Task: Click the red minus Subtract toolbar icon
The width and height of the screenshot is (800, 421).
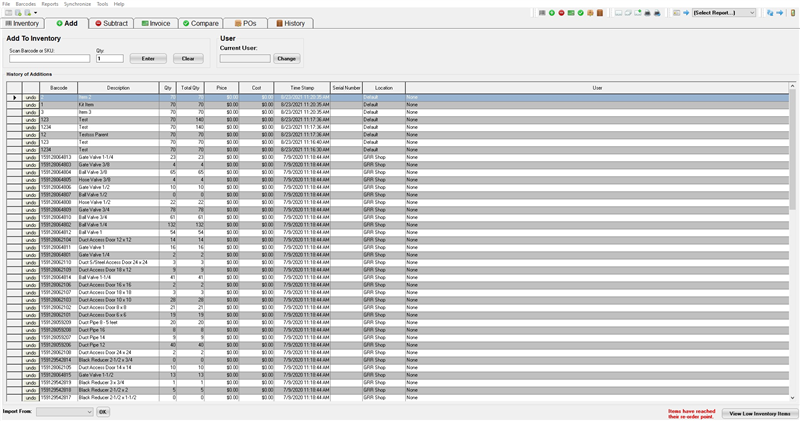Action: point(561,13)
